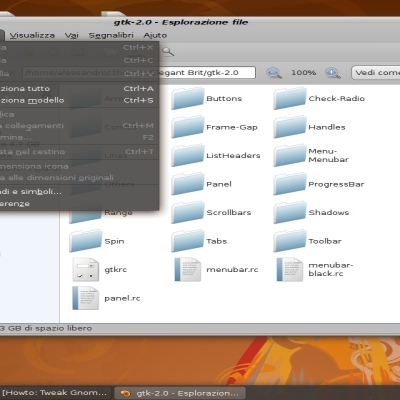400x400 pixels.
Task: Open the Handles folder icon
Action: [x=289, y=127]
